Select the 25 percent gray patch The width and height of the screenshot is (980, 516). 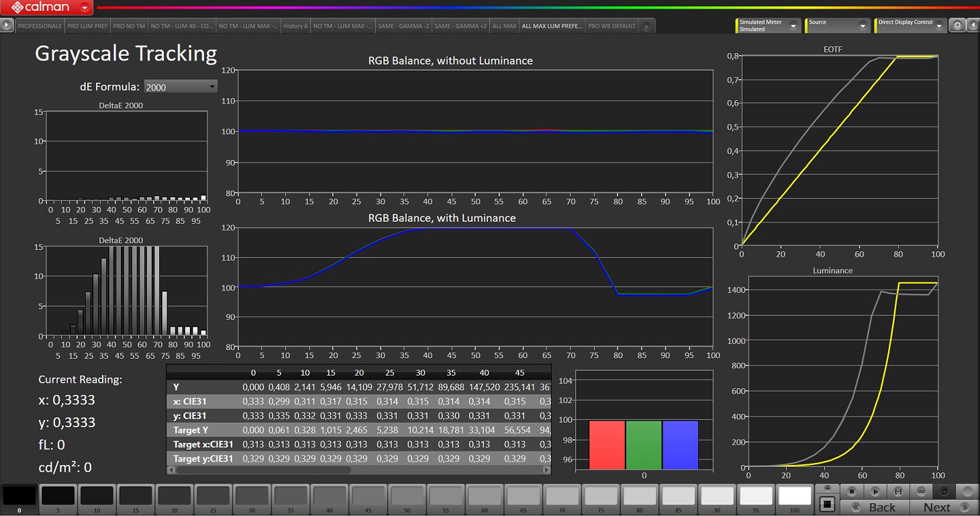(213, 499)
